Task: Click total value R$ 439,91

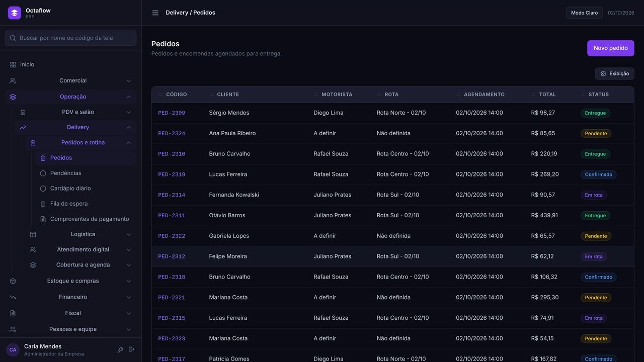Action: pyautogui.click(x=544, y=215)
